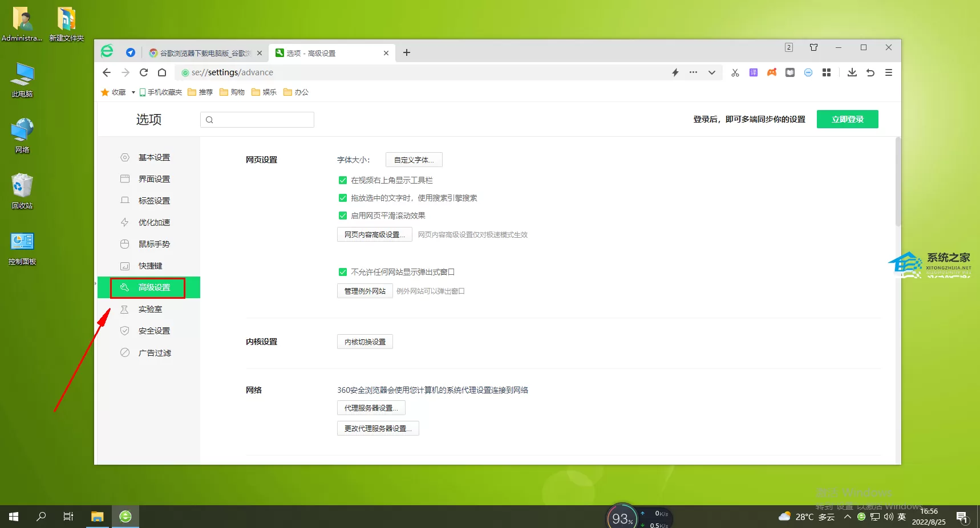
Task: Click the options search input field
Action: pyautogui.click(x=257, y=120)
